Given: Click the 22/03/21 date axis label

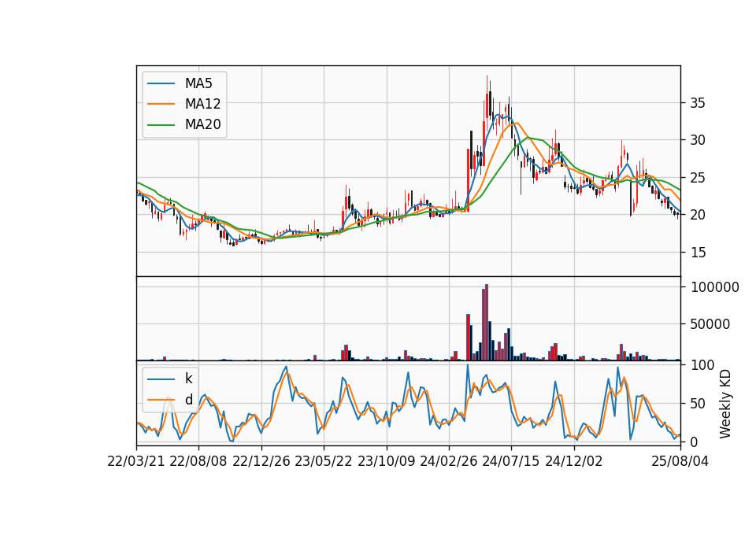Looking at the screenshot, I should 136,461.
